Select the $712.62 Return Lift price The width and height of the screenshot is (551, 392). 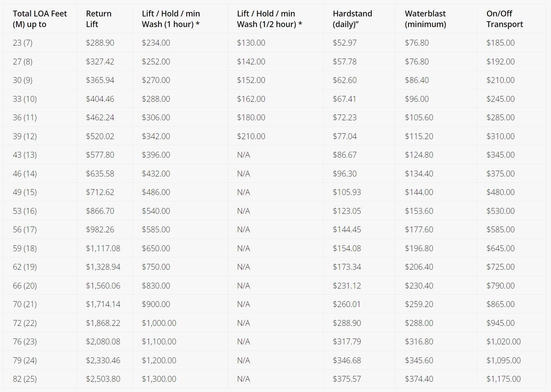coord(100,192)
